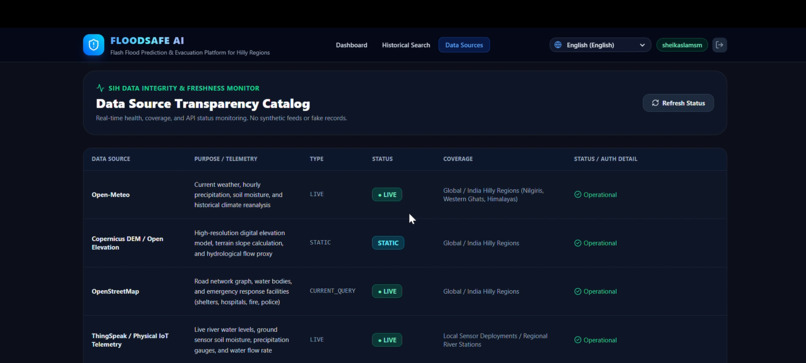806x363 pixels.
Task: Click the Operational check icon in the OpenStreetMap row
Action: click(x=577, y=292)
